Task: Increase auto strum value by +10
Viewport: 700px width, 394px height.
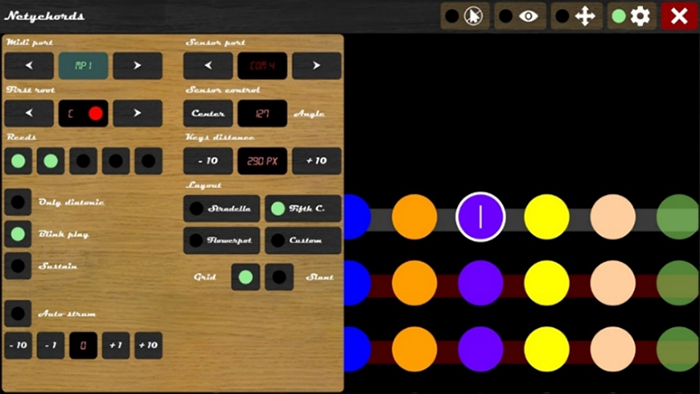Action: 148,345
